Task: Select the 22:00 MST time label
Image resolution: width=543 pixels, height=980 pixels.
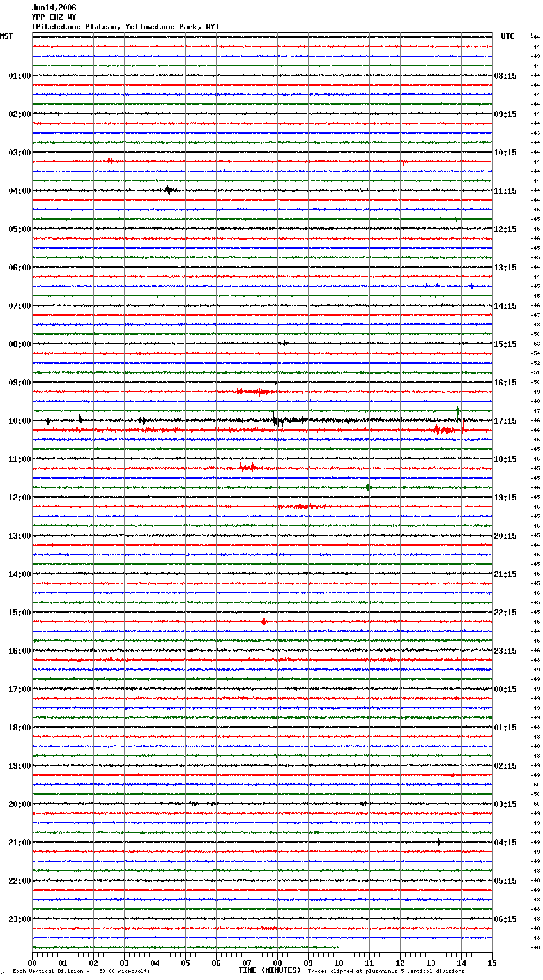Action: point(20,881)
